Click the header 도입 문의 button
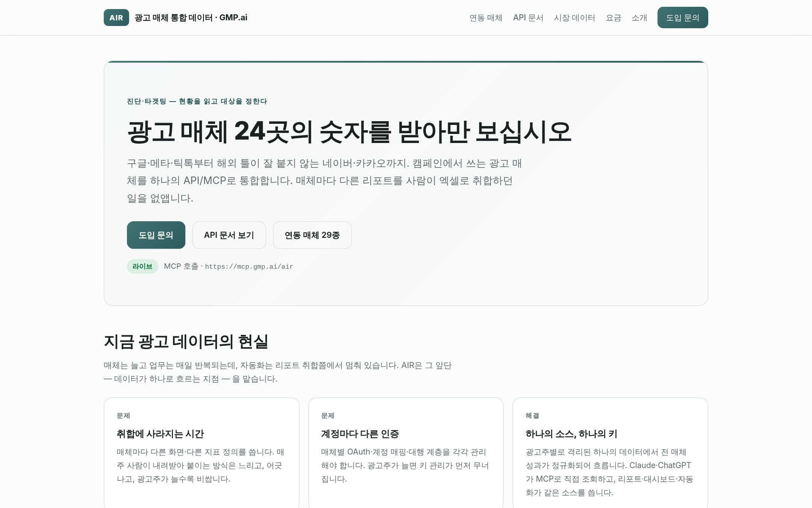This screenshot has width=812, height=508. 682,18
